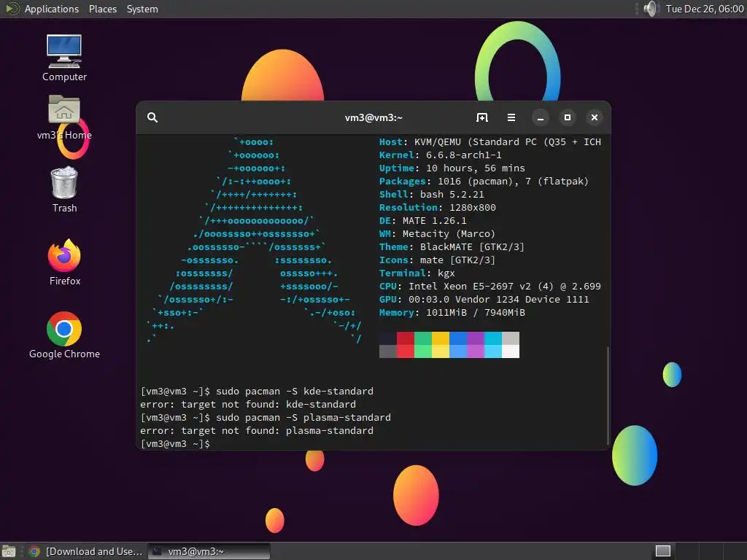Click the 'Resolution: 1280x800' line
This screenshot has width=747, height=560.
pos(438,208)
